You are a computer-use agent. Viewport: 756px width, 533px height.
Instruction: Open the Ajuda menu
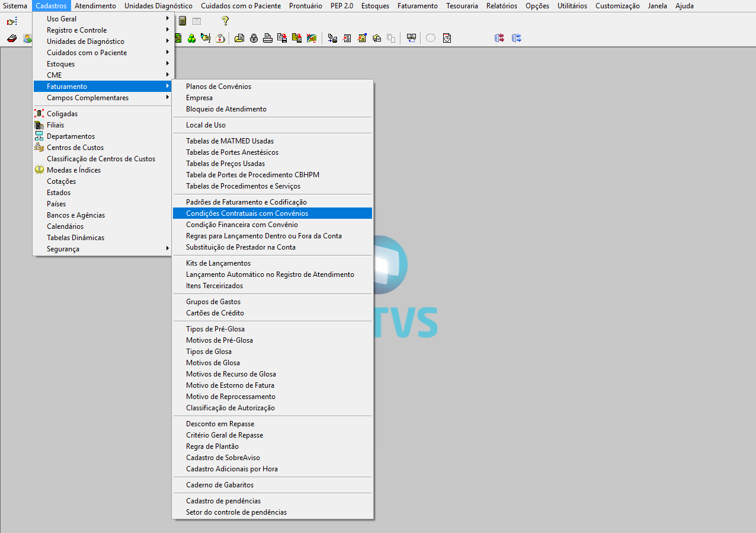684,6
